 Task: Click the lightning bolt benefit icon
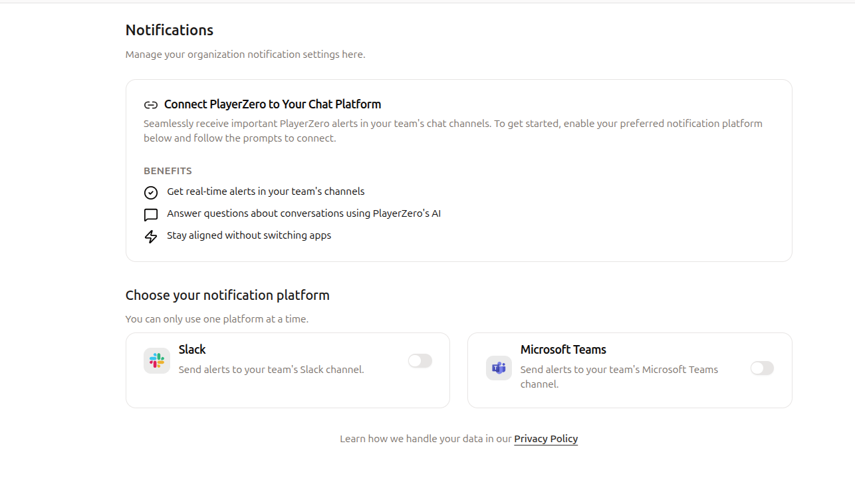(150, 236)
